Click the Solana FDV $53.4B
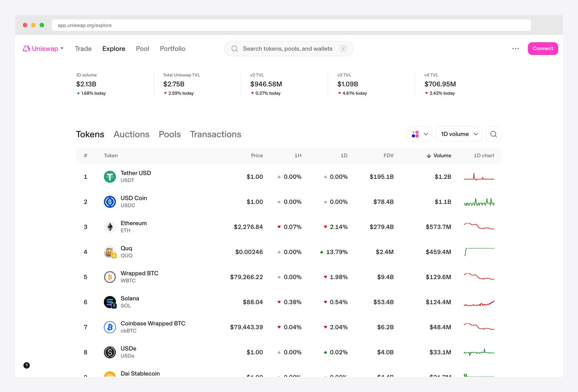The width and height of the screenshot is (578, 392). 383,302
